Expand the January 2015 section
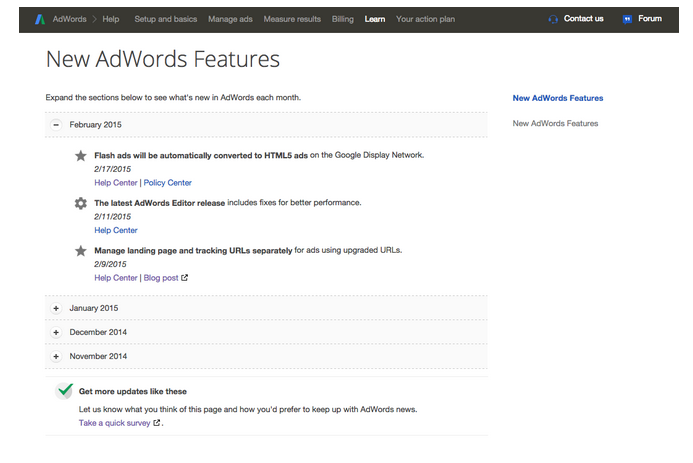693x463 pixels. [x=56, y=308]
